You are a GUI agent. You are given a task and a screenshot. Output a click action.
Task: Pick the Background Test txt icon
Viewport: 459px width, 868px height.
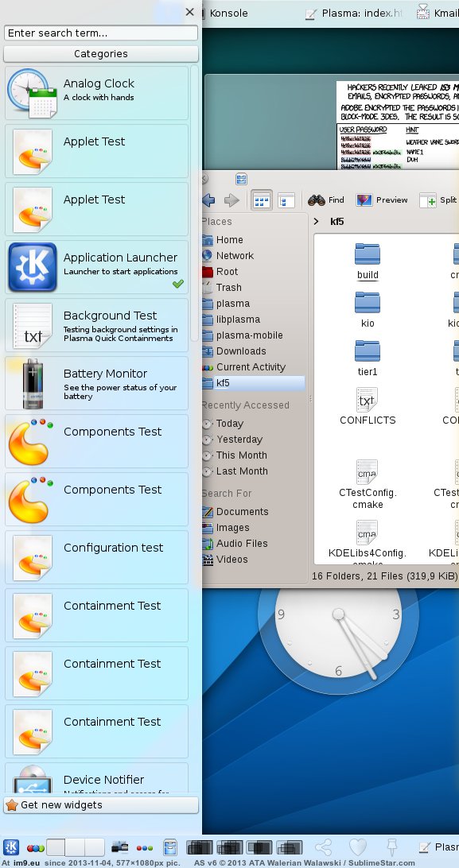click(33, 326)
